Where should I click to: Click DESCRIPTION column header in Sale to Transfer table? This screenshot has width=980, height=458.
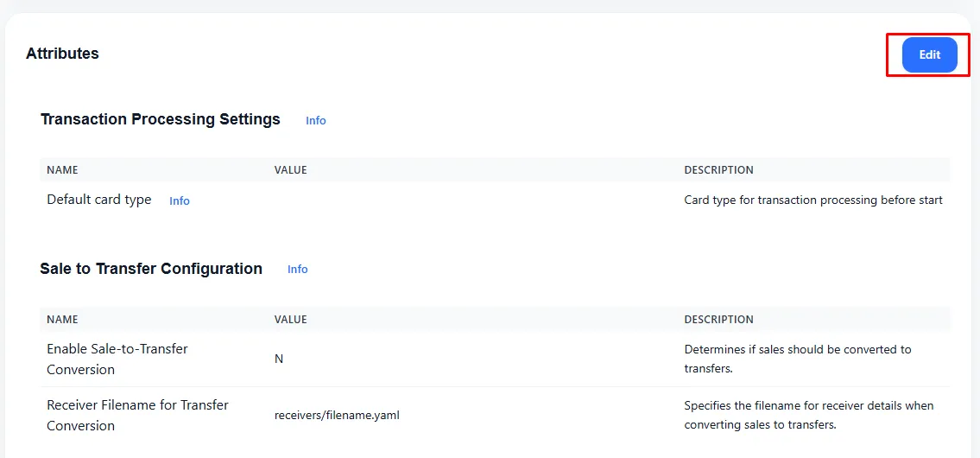click(718, 320)
